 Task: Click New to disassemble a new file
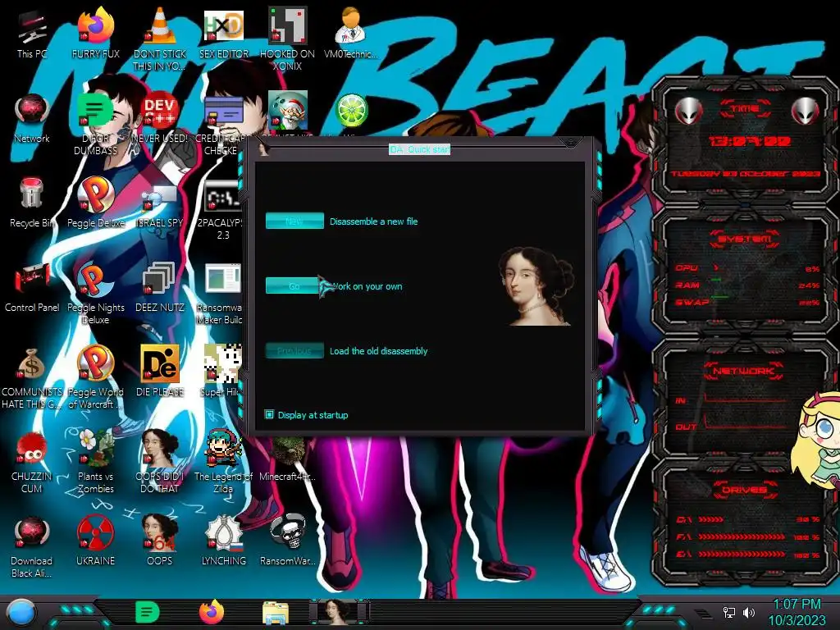click(294, 221)
